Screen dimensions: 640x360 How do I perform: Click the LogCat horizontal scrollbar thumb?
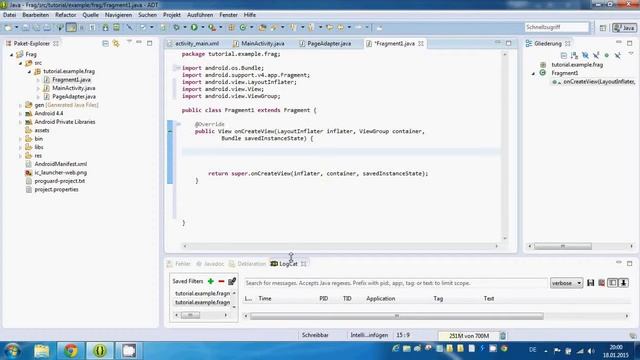click(x=396, y=316)
